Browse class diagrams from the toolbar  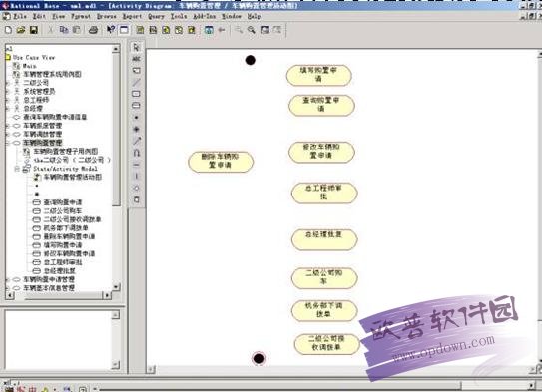click(x=140, y=30)
